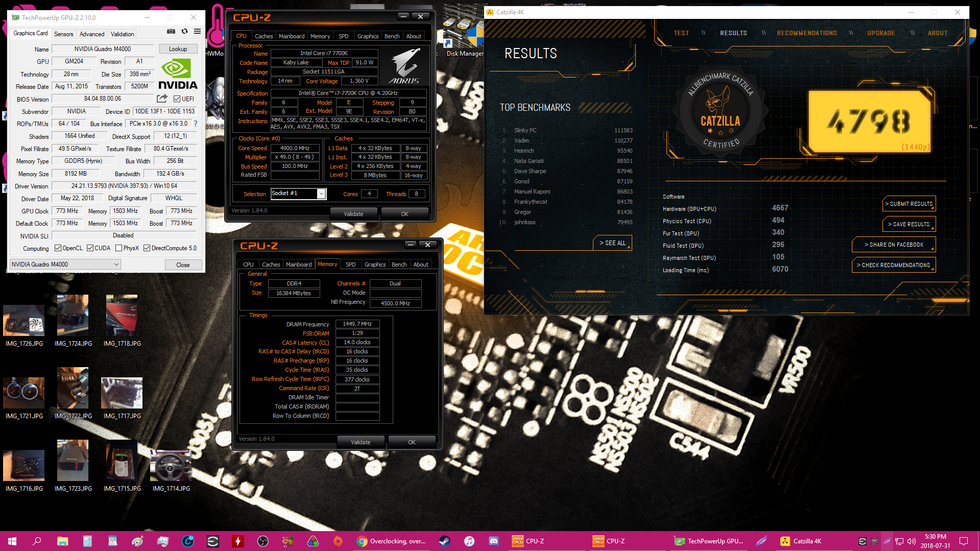Click OK in the lower CPU-Z window
Screen dimensions: 980x551
coord(412,442)
